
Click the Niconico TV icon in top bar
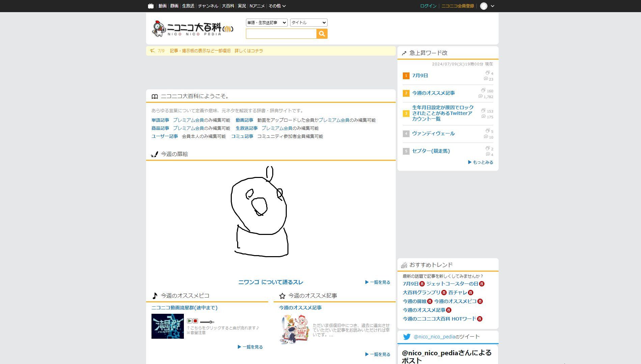point(151,6)
